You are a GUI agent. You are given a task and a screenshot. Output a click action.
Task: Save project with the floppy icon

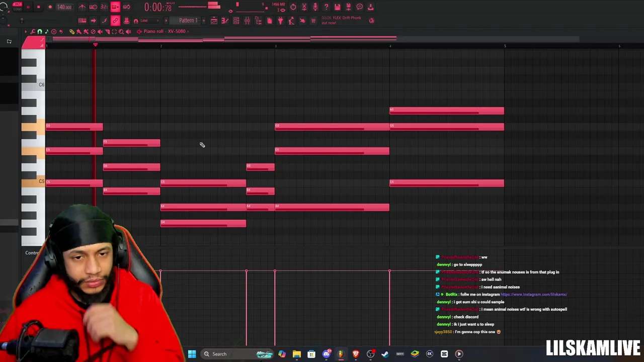tap(338, 7)
